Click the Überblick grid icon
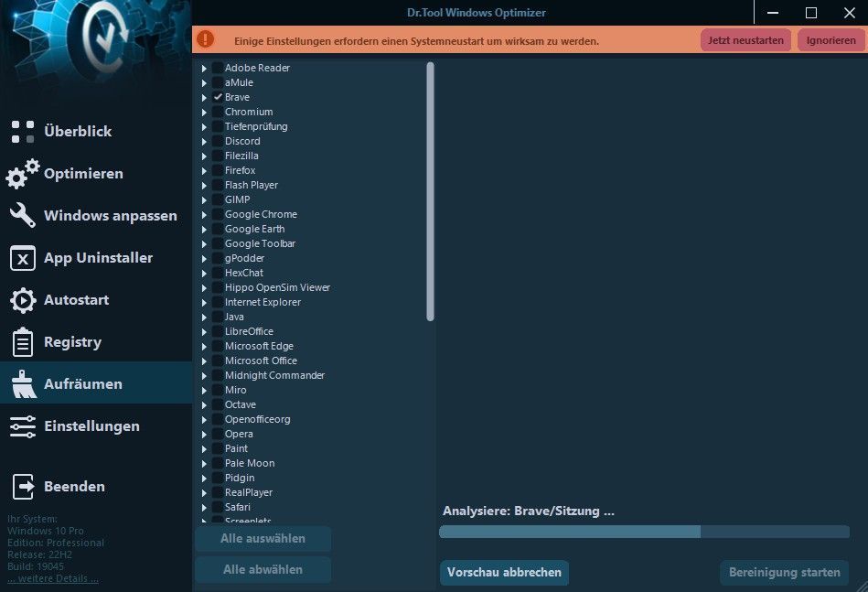 point(23,132)
